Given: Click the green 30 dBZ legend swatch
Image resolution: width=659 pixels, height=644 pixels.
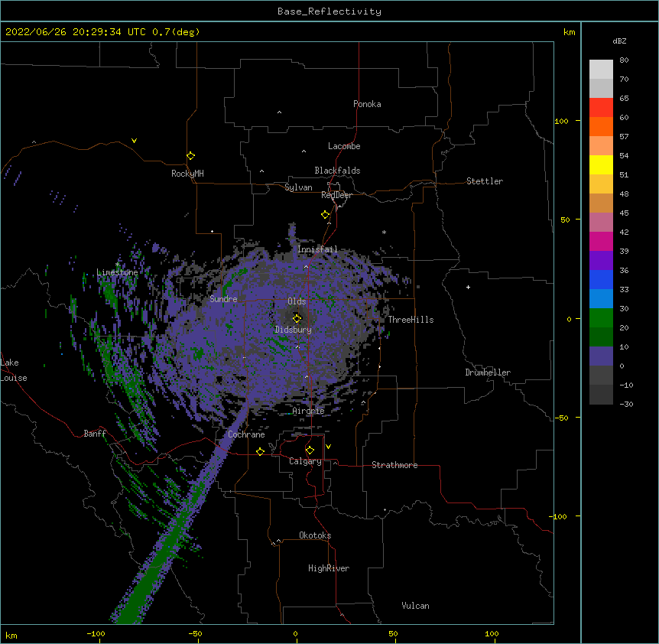Looking at the screenshot, I should [x=601, y=318].
